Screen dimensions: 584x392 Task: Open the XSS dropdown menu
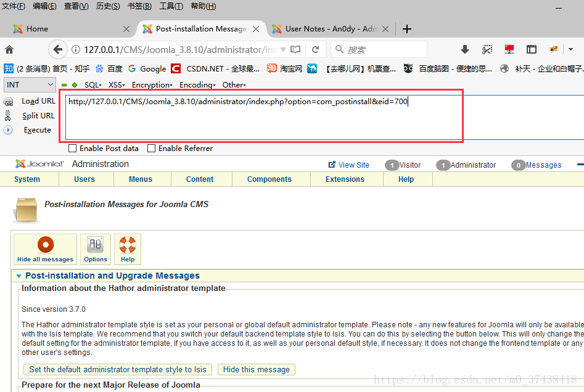[117, 85]
